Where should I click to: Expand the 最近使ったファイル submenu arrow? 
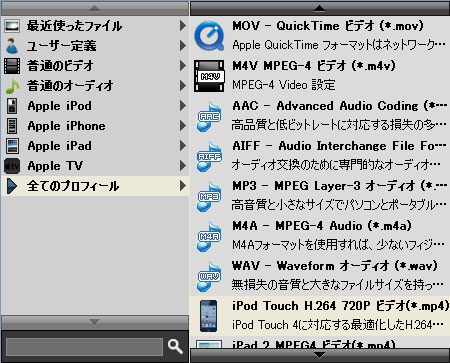182,26
